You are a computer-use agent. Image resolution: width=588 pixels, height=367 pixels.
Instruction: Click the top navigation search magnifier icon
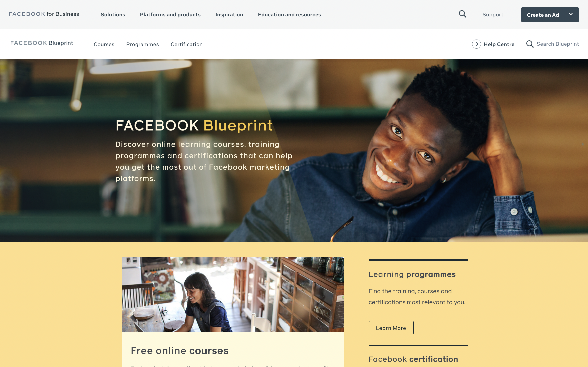[462, 14]
